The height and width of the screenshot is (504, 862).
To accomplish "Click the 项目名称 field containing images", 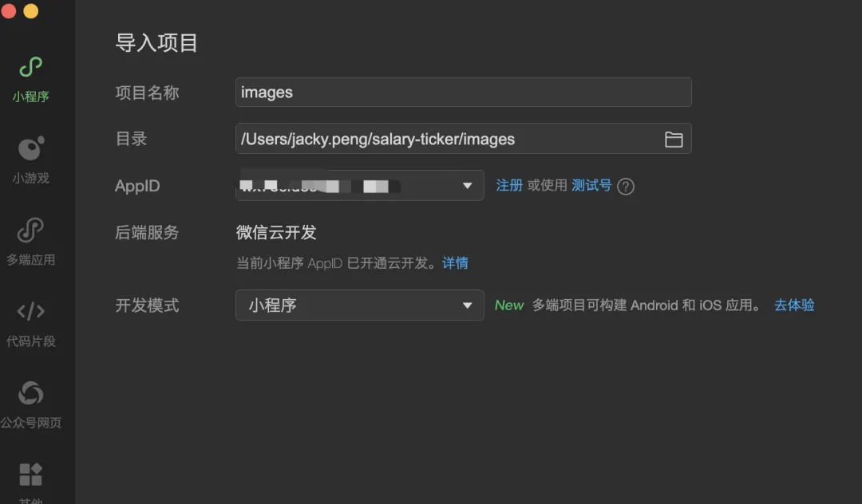I will [464, 92].
